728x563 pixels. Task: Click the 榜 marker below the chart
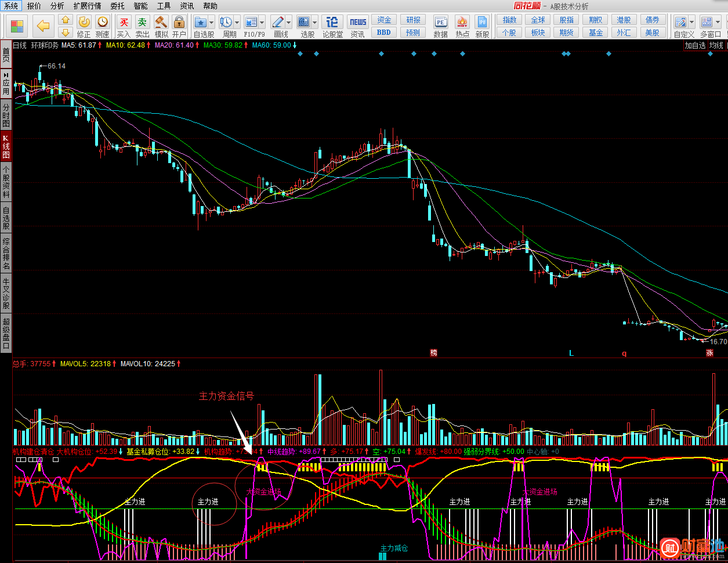pyautogui.click(x=433, y=353)
